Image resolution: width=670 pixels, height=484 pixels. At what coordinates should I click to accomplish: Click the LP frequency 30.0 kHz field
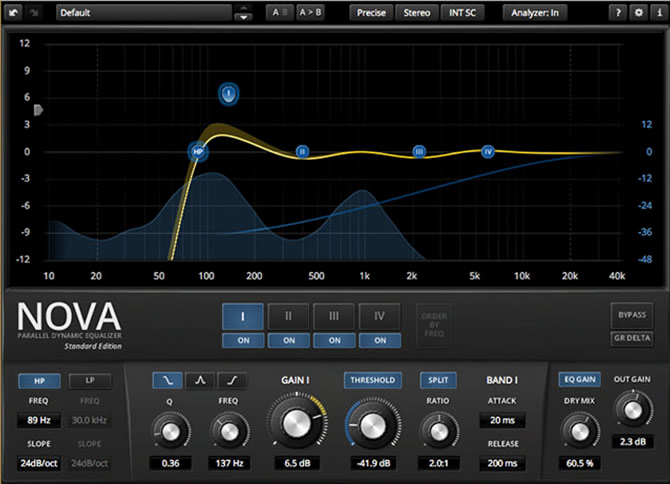tap(89, 420)
